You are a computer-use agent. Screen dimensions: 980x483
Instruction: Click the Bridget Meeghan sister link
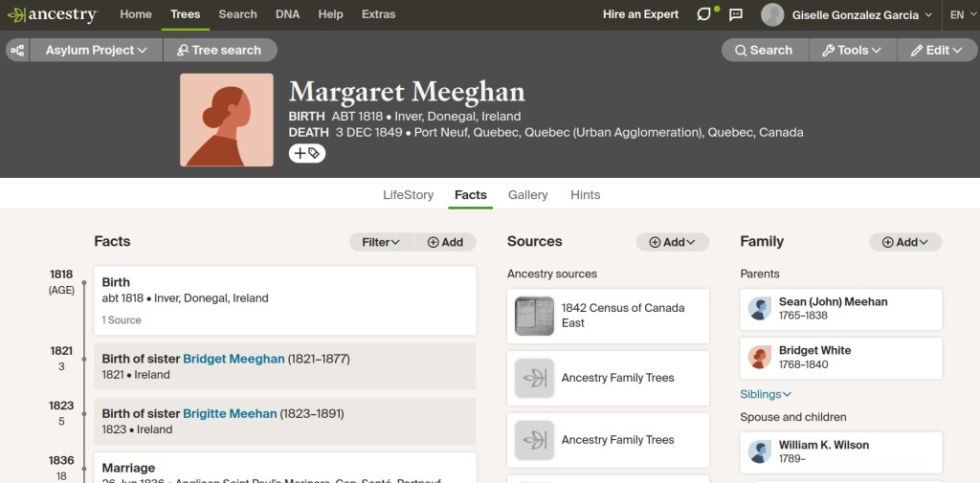(x=234, y=359)
